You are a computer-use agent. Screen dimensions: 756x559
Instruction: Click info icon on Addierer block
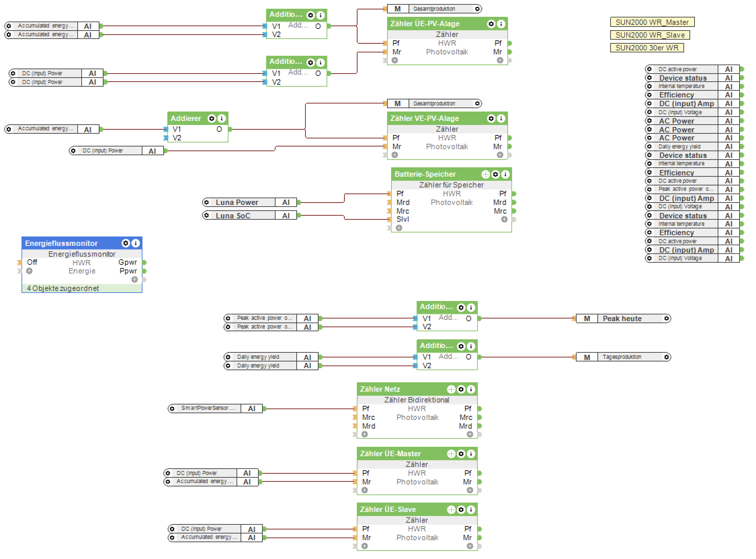click(x=221, y=119)
